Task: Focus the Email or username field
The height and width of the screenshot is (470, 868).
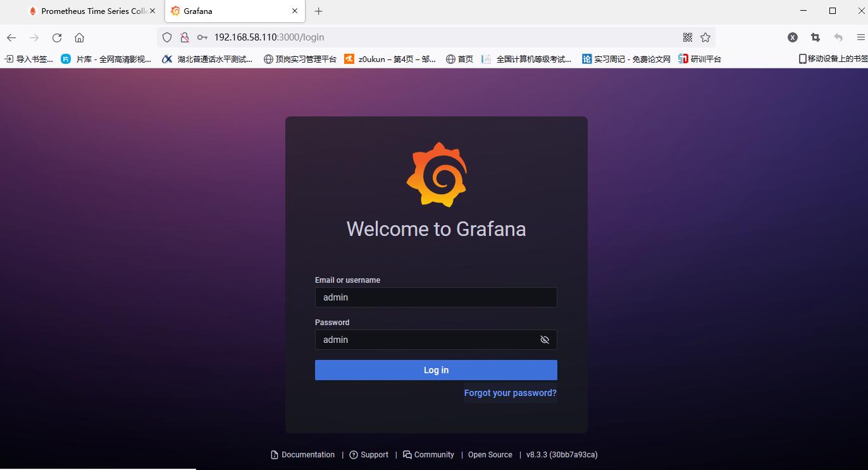Action: pyautogui.click(x=436, y=297)
